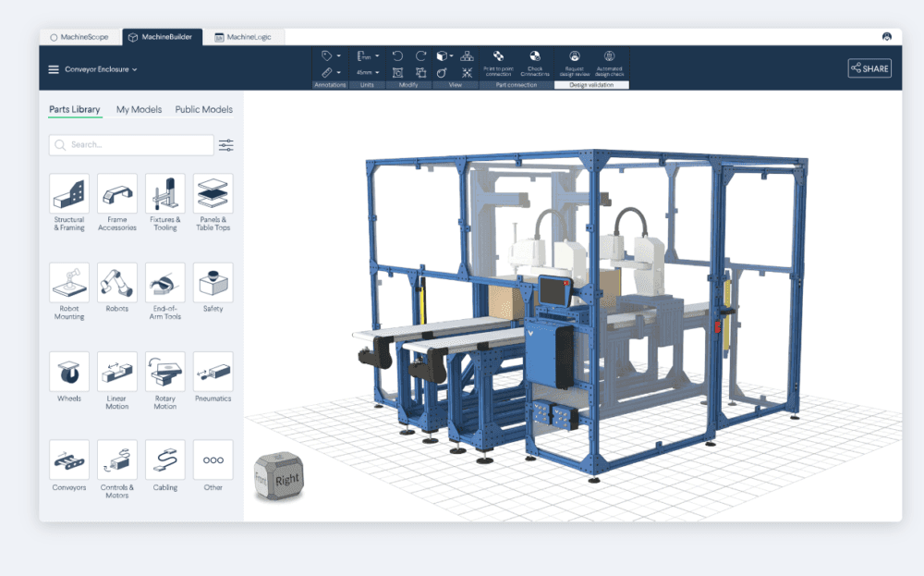Image resolution: width=924 pixels, height=576 pixels.
Task: Select the Parts Library tab
Action: pyautogui.click(x=74, y=110)
